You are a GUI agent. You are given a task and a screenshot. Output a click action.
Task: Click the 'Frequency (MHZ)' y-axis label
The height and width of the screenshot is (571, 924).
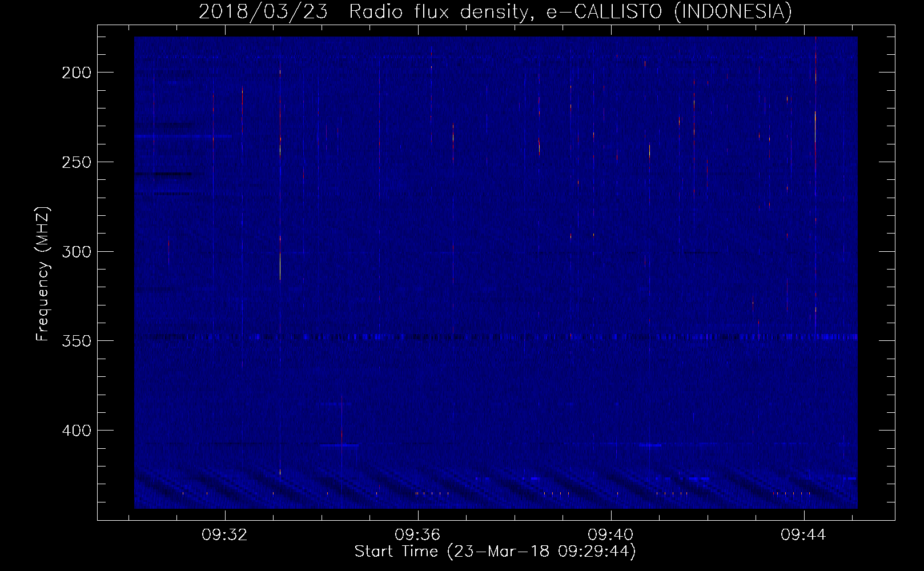pyautogui.click(x=43, y=274)
